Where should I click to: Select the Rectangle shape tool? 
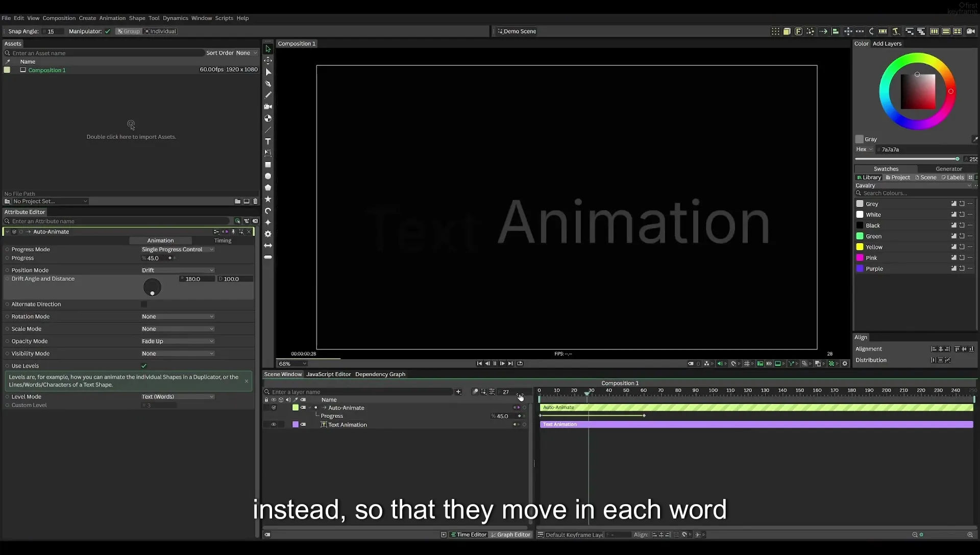[267, 165]
